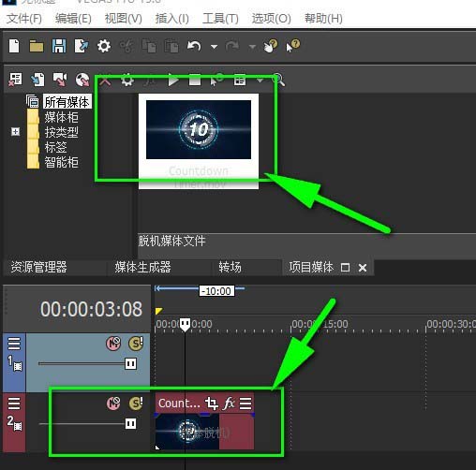This screenshot has height=470, width=476.
Task: Select the 标签 folder
Action: click(55, 147)
